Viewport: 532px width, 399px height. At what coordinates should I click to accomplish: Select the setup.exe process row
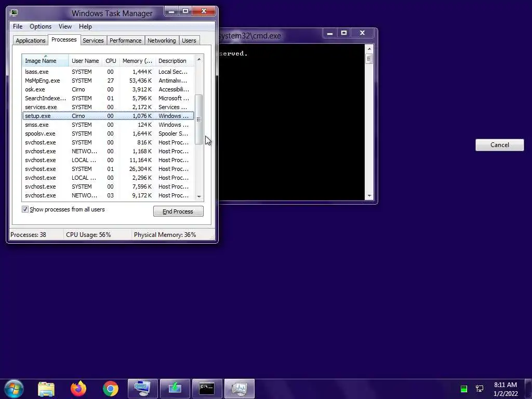point(108,116)
